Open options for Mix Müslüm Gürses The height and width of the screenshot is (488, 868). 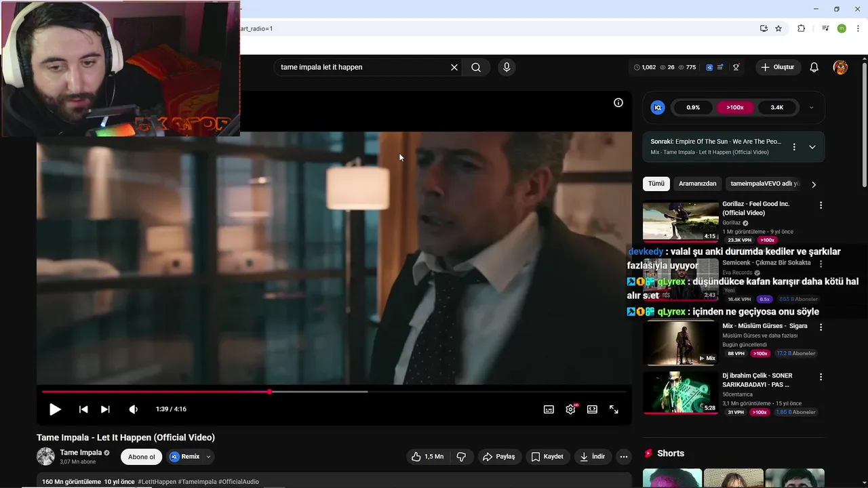click(821, 327)
